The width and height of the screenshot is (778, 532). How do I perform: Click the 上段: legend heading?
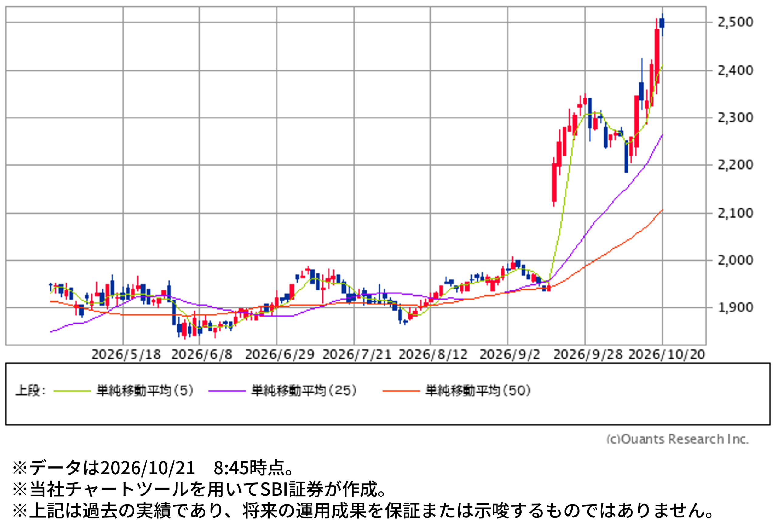tap(30, 391)
